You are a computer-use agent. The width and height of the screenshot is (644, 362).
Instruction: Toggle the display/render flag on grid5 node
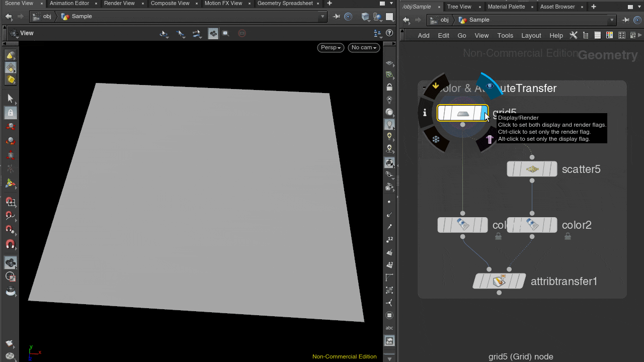tap(484, 113)
